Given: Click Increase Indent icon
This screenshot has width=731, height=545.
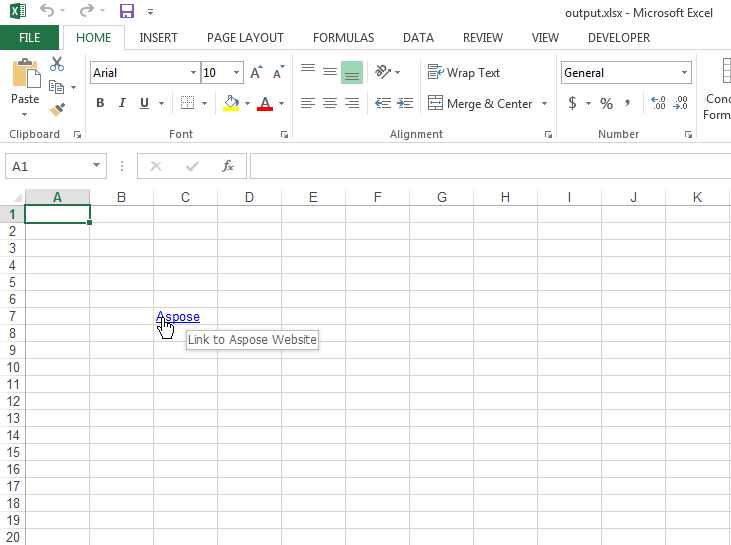Looking at the screenshot, I should [405, 103].
